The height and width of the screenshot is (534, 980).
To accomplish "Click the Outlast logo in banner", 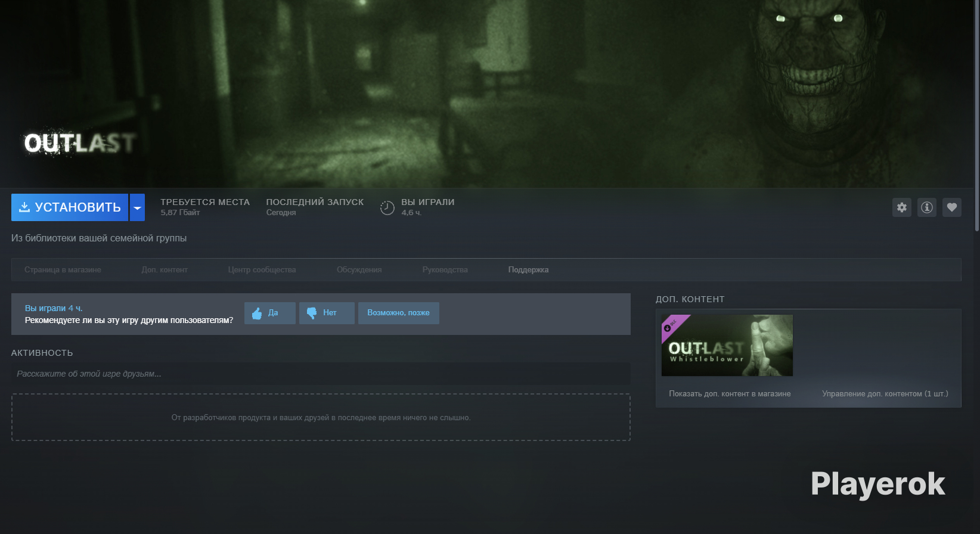I will (x=80, y=143).
